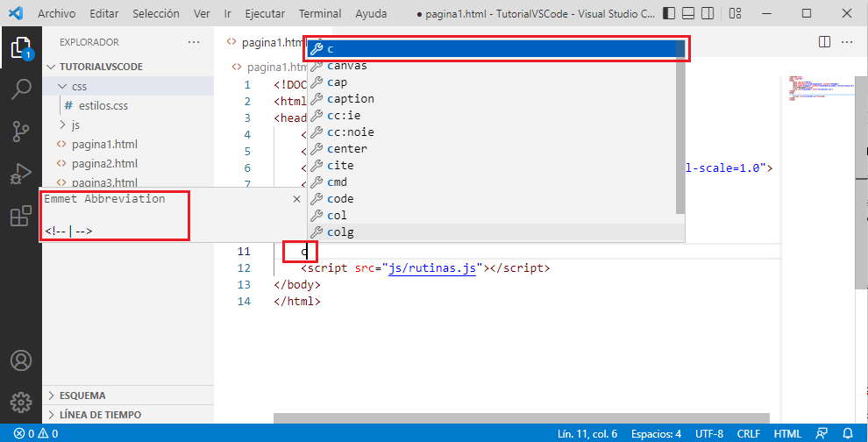The height and width of the screenshot is (442, 868).
Task: Open the Search view icon
Action: [21, 89]
